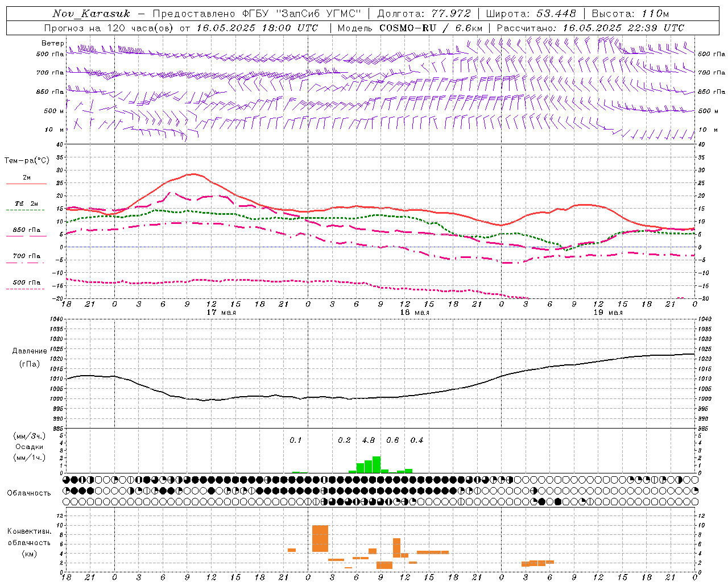Click the 500 м wind level label on left
This screenshot has height=582, width=728.
[x=54, y=111]
